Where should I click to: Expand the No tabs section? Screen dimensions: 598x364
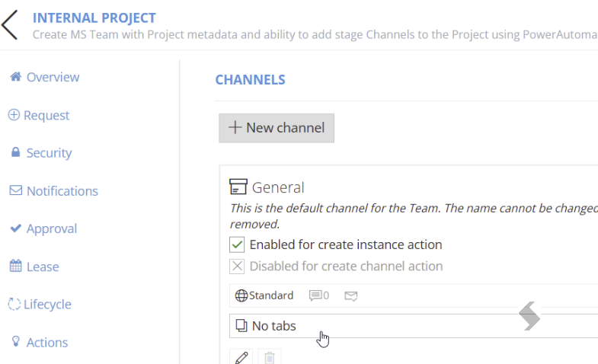click(x=414, y=326)
